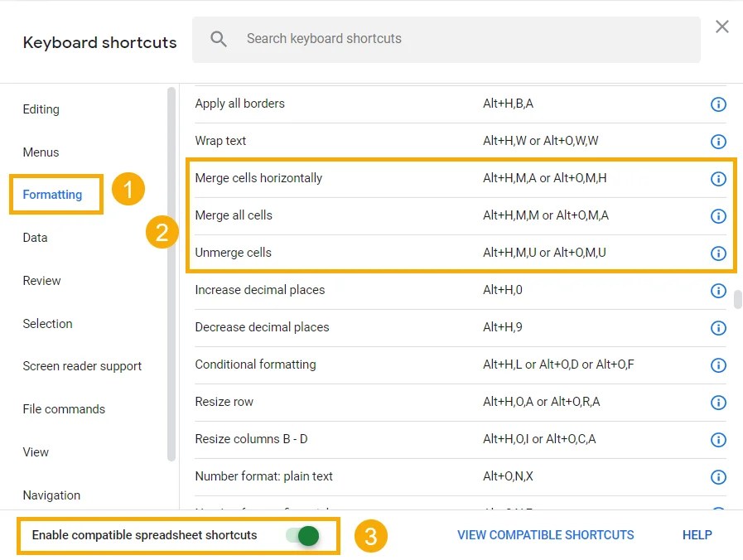The image size is (743, 560).
Task: Toggle Enable compatible spreadsheet shortcuts switch
Action: pos(303,536)
